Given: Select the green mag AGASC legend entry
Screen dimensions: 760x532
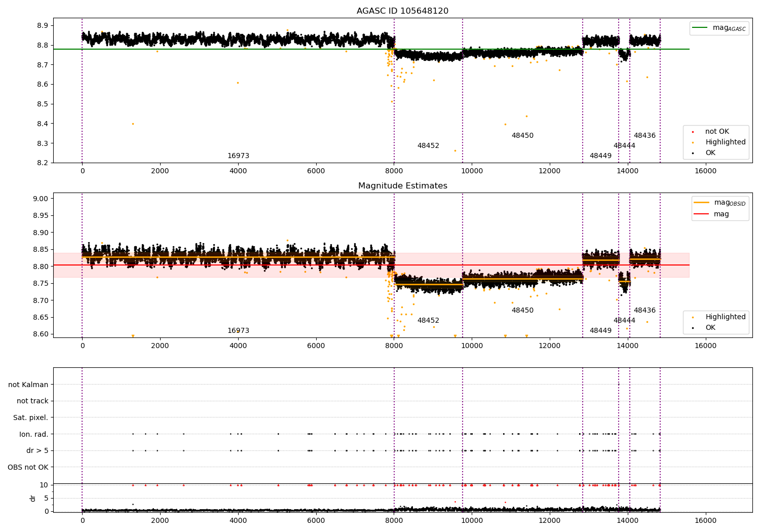Looking at the screenshot, I should pos(719,28).
